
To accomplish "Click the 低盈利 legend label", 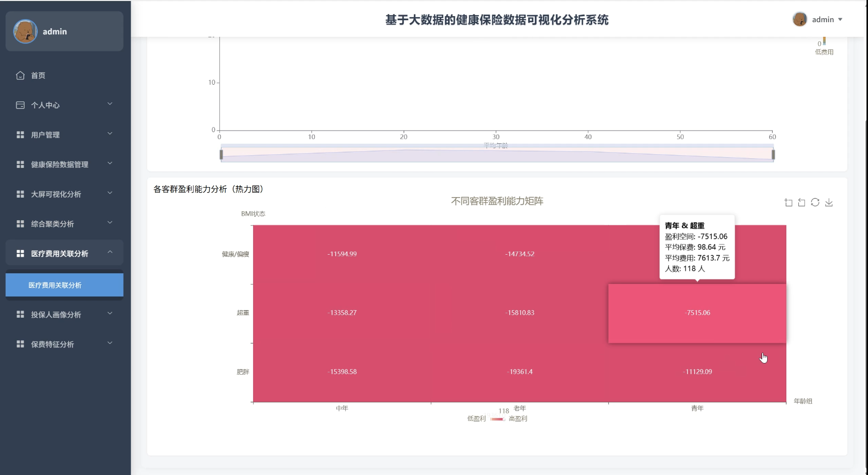I will (x=476, y=419).
